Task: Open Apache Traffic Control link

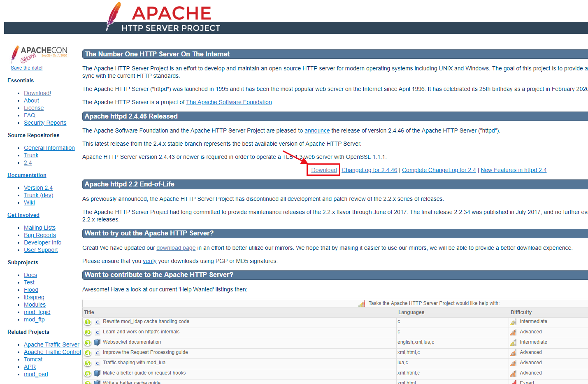Action: pos(52,352)
